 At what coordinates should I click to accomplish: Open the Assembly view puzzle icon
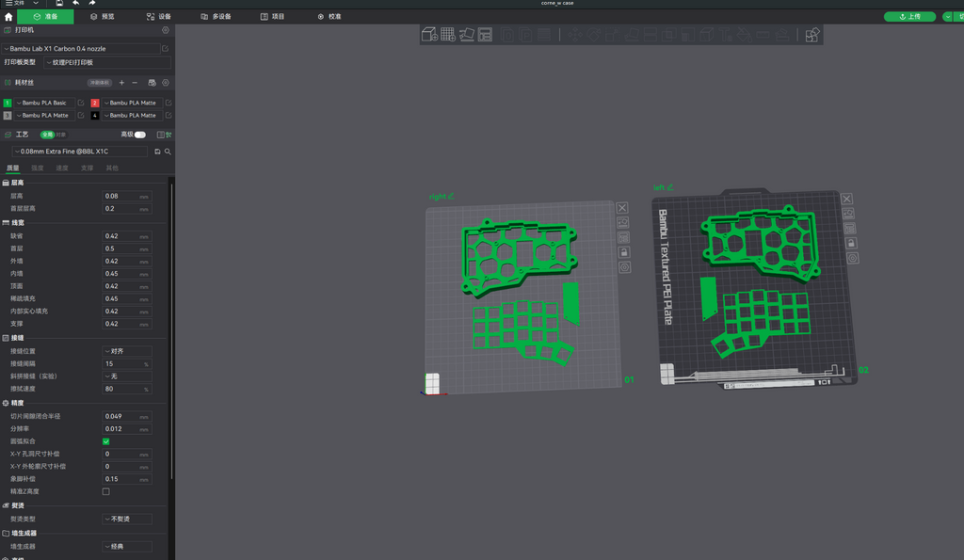pyautogui.click(x=812, y=35)
